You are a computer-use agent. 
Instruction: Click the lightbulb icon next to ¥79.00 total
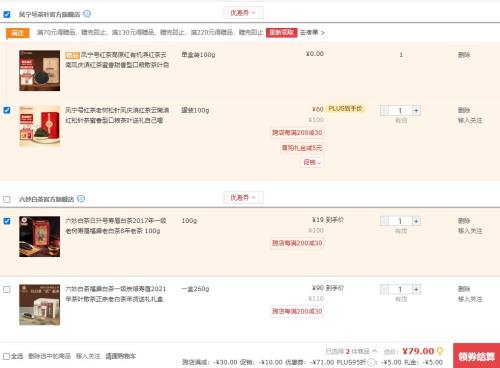pyautogui.click(x=440, y=351)
